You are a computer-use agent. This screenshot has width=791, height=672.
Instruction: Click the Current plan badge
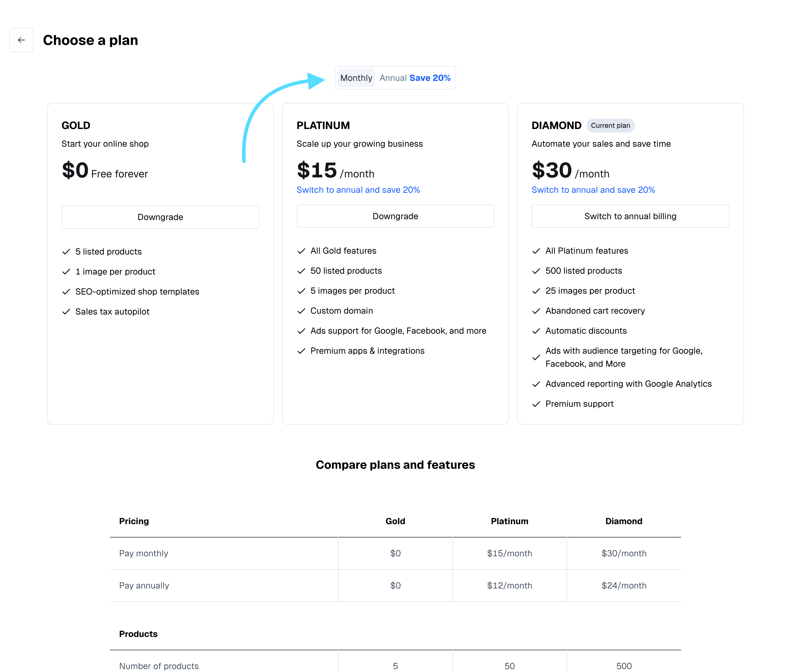(x=610, y=126)
